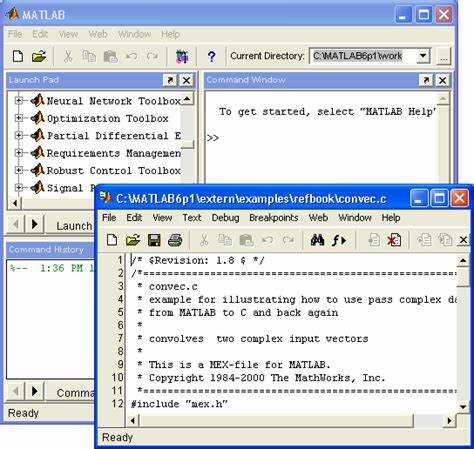Screen dimensions: 474x449
Task: Expand Robust Control Toolbox tree node
Action: pos(19,170)
